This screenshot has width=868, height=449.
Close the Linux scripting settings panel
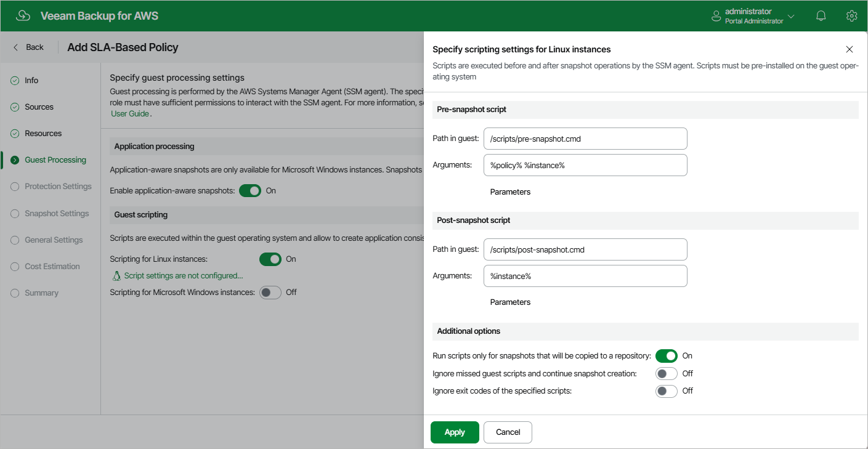pos(850,49)
